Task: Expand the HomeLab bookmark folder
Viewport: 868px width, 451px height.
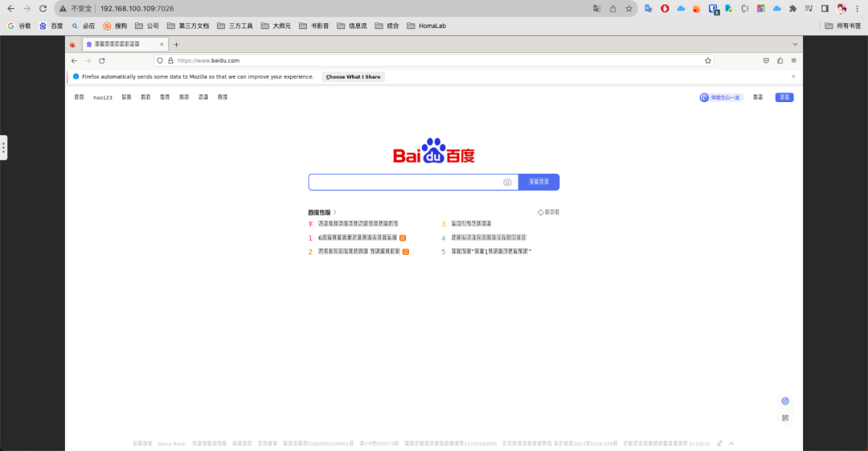Action: click(x=426, y=26)
